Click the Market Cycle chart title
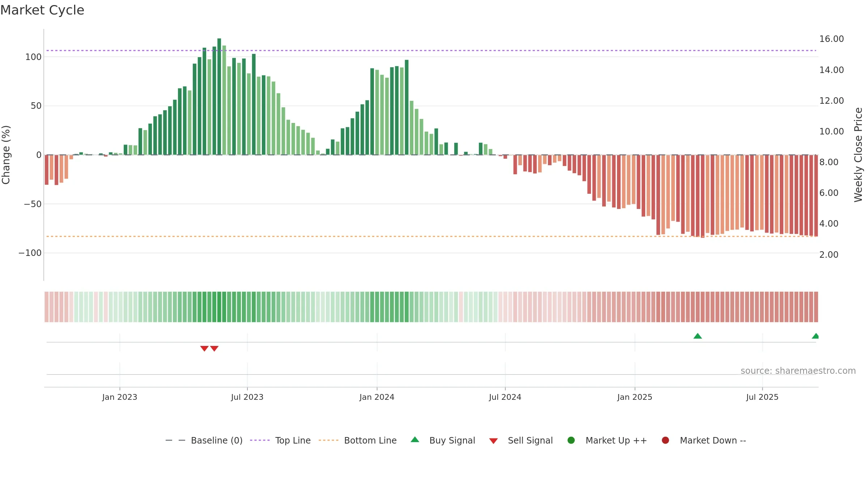Screen dimensions: 868x488 point(42,10)
